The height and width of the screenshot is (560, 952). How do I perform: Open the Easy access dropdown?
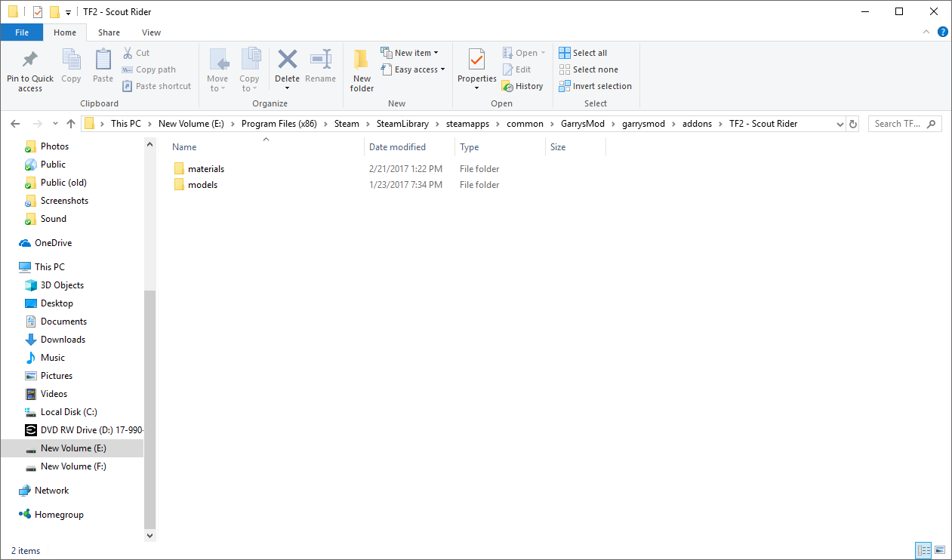(x=413, y=69)
